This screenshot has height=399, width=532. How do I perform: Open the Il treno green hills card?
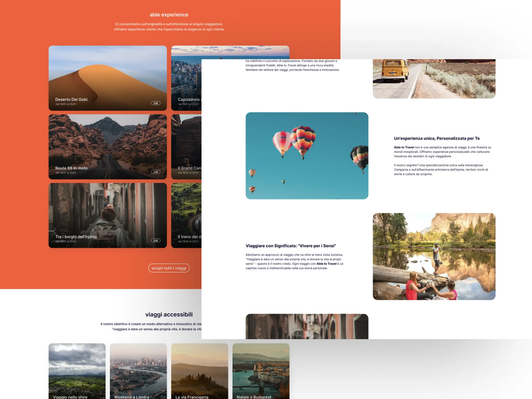click(186, 215)
